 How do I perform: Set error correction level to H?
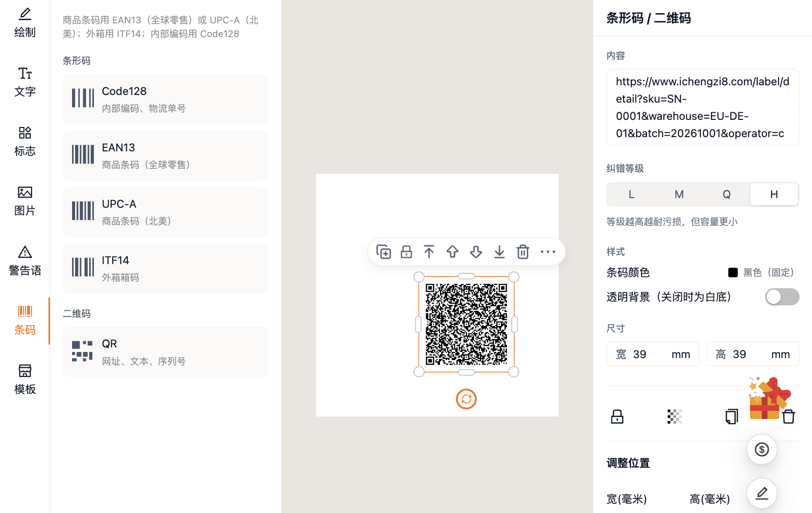tap(774, 195)
